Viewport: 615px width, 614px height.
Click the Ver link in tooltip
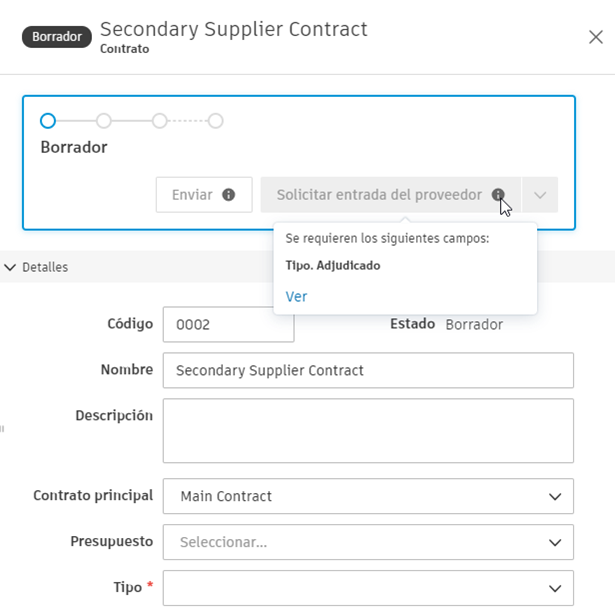[x=296, y=297]
